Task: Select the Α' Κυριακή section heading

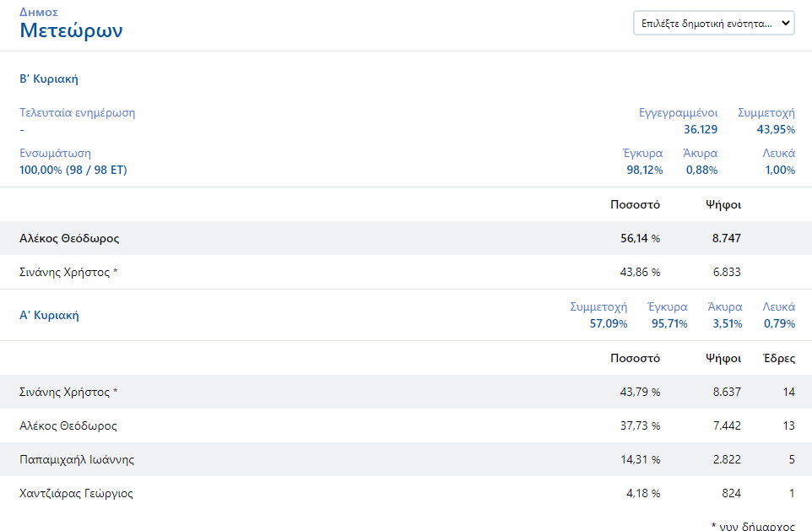Action: pos(49,315)
